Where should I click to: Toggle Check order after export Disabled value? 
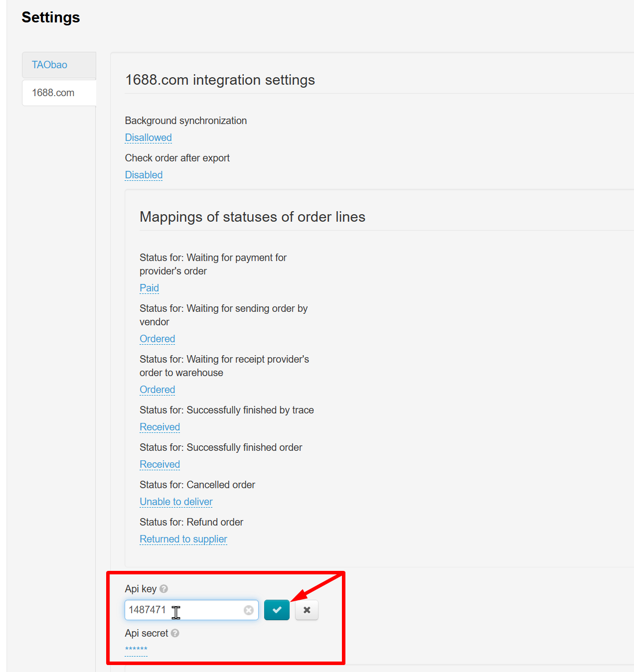pos(144,175)
